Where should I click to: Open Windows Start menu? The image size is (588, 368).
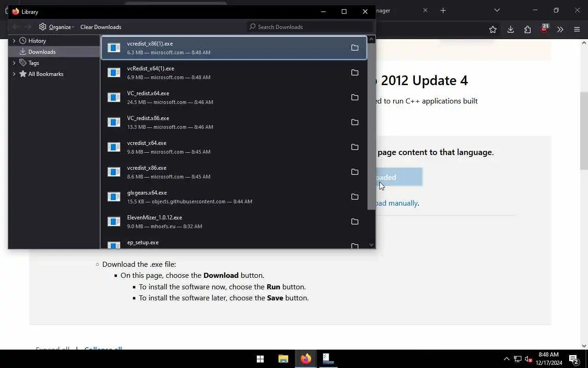pos(260,359)
